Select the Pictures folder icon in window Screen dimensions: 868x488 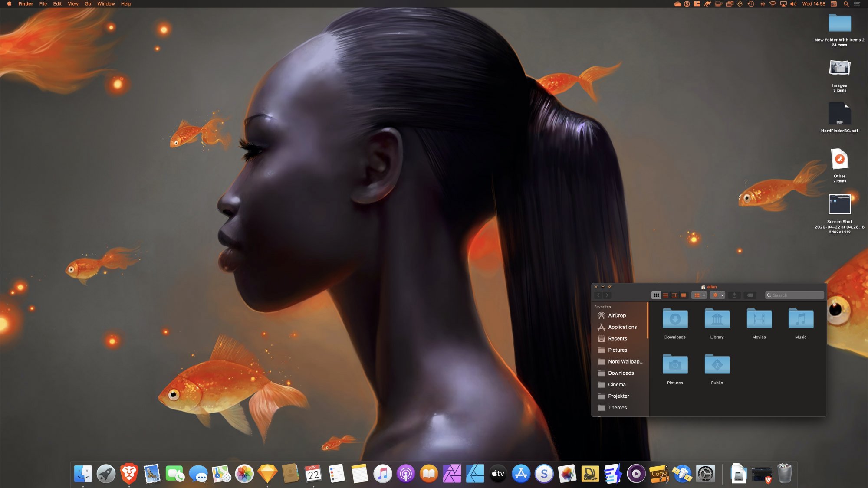pos(675,364)
